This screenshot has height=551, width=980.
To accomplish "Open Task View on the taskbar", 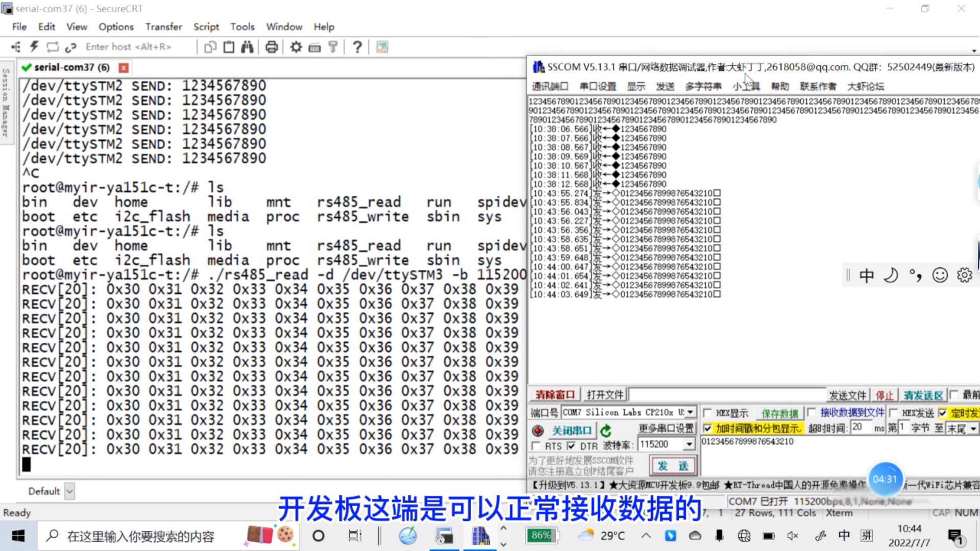I will click(354, 536).
